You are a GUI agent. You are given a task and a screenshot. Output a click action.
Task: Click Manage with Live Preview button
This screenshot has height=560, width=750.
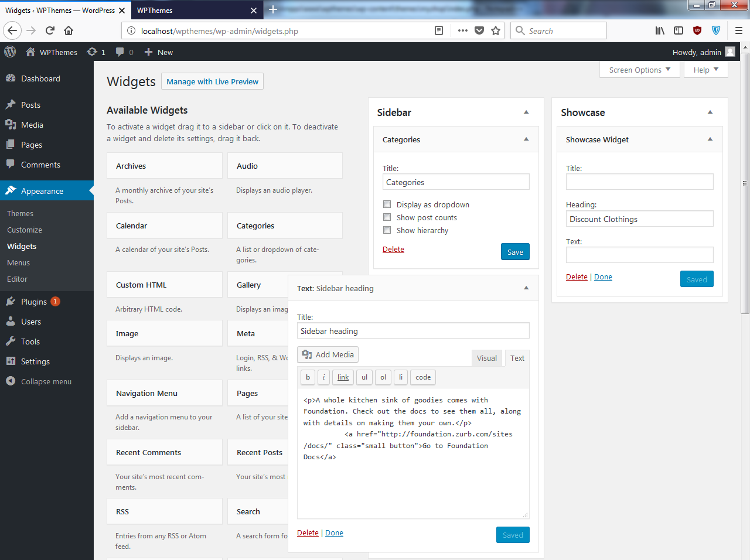[212, 81]
